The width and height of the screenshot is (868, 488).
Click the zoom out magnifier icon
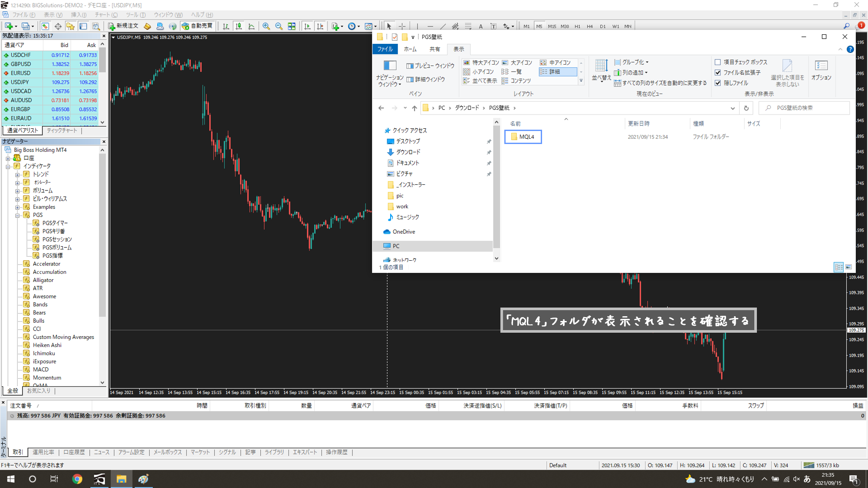[x=279, y=26]
